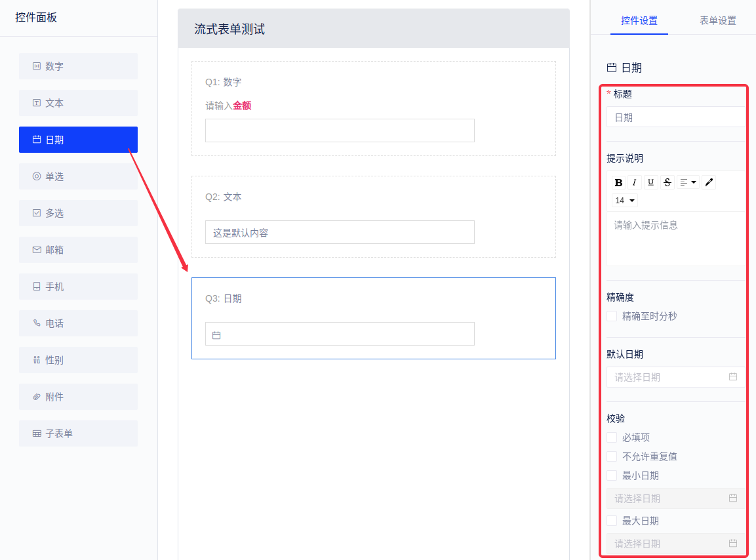Select the 附件 attachment control
Viewport: 756px width, 560px height.
point(78,397)
